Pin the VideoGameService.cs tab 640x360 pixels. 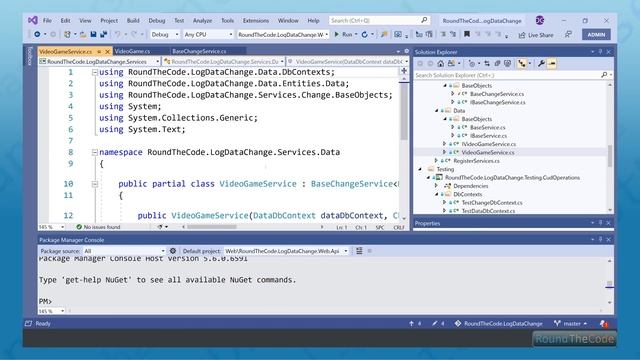coord(99,51)
